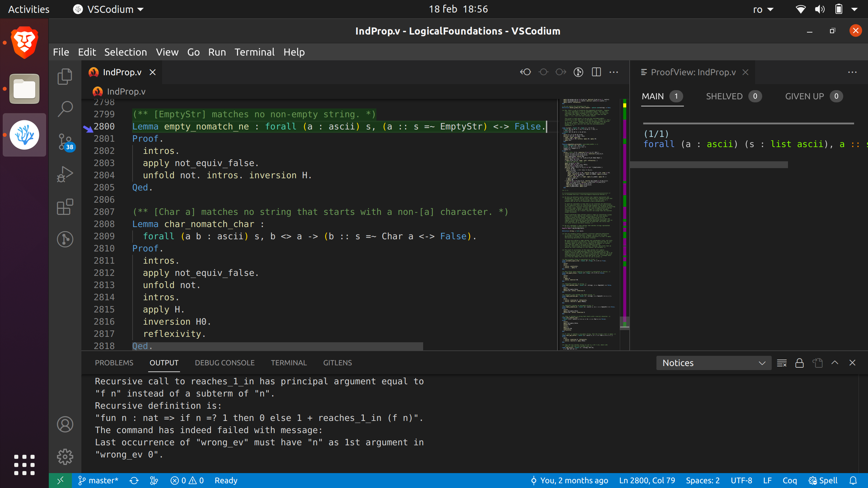Synchronize changes in status bar
Viewport: 868px width, 488px height.
(134, 481)
